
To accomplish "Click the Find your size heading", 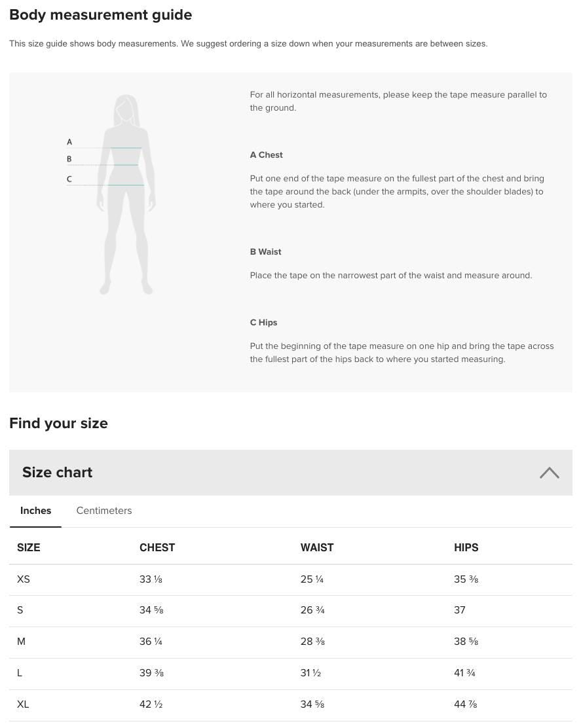I will click(58, 424).
